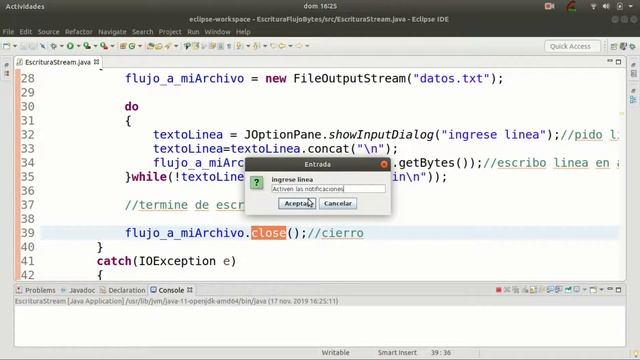Click the Next Annotation toolbar icon
640x360 pixels.
[x=239, y=46]
